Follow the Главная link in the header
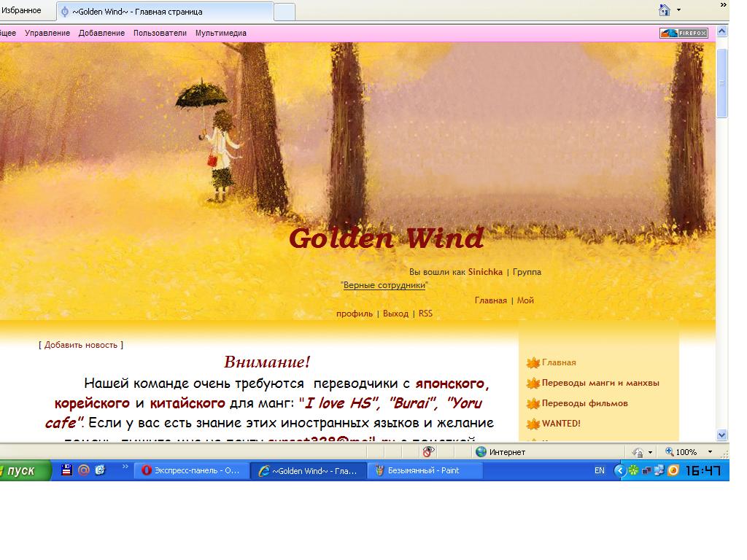Screen dimensions: 747x560 491,300
